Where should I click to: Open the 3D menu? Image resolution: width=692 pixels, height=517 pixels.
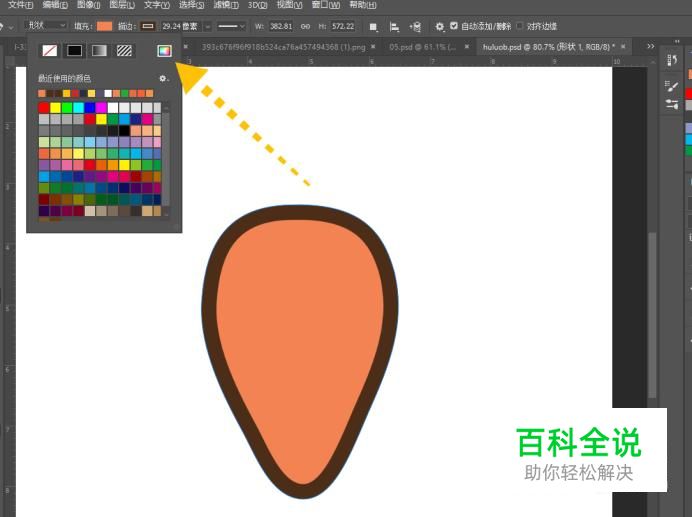[x=257, y=5]
